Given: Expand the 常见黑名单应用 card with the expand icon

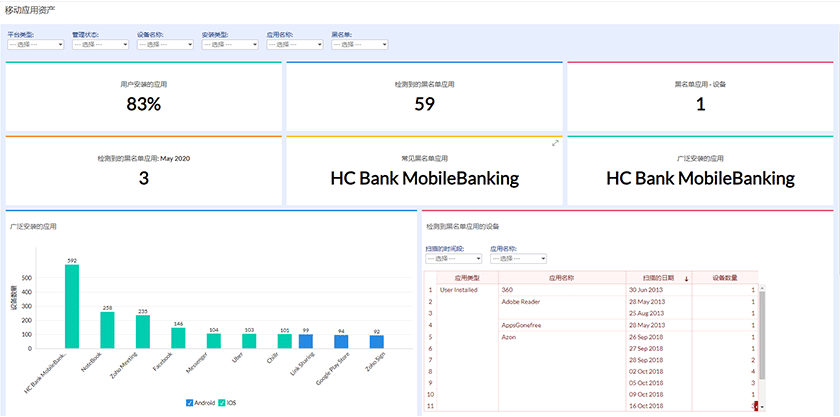Looking at the screenshot, I should pyautogui.click(x=556, y=143).
